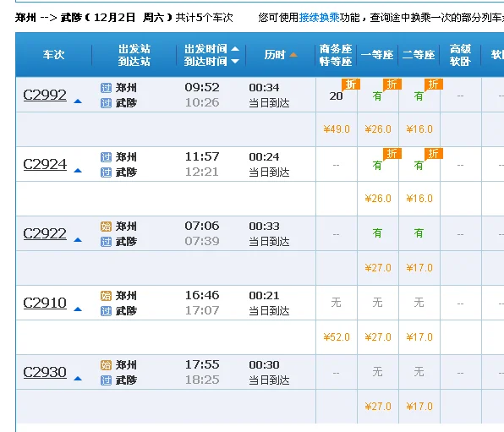Click C2922 first class price ¥27.0

378,268
